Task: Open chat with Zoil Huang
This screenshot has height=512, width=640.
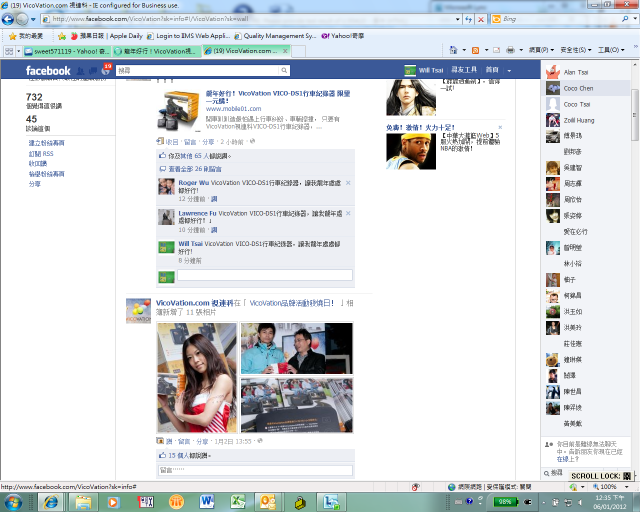Action: coord(585,120)
